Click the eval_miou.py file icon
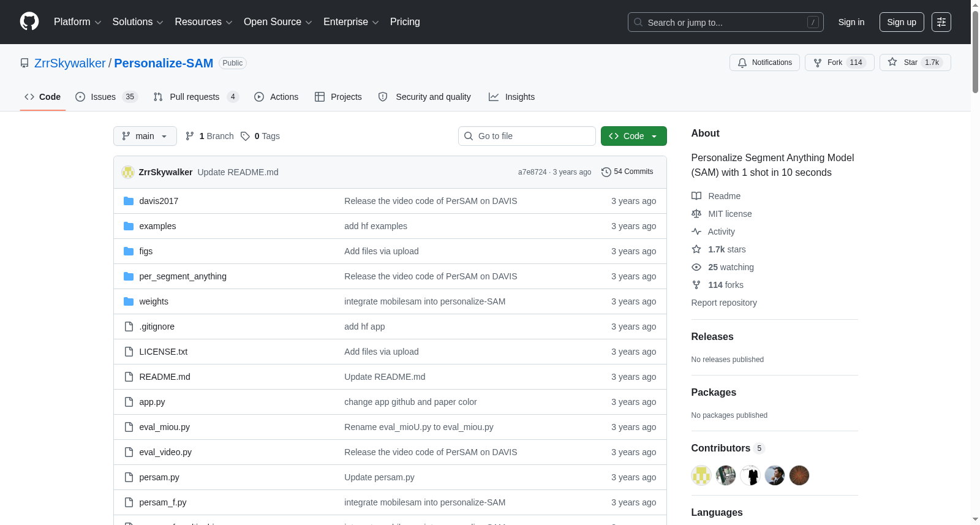The height and width of the screenshot is (525, 980). pyautogui.click(x=129, y=427)
